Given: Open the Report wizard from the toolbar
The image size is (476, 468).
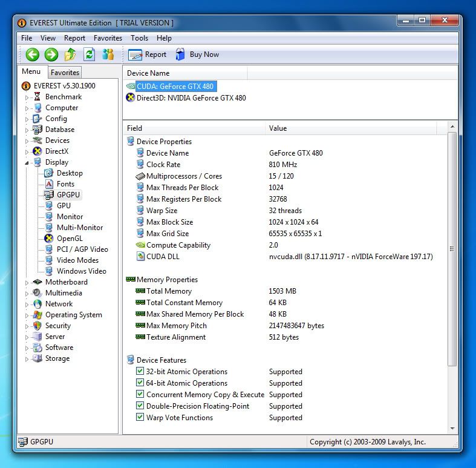Looking at the screenshot, I should pyautogui.click(x=147, y=54).
